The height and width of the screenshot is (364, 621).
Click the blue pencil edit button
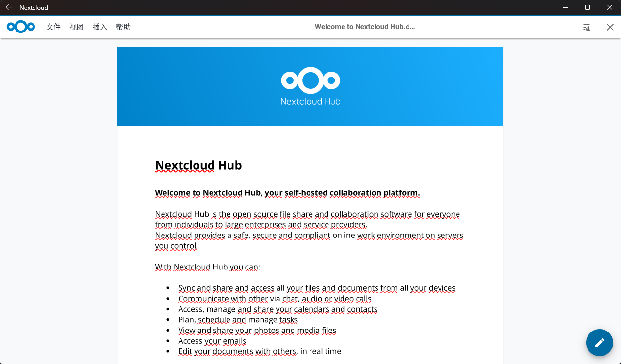point(600,343)
